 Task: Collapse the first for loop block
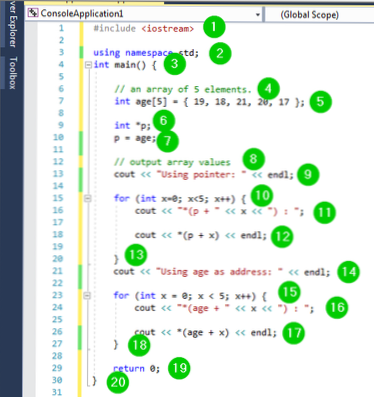(87, 198)
